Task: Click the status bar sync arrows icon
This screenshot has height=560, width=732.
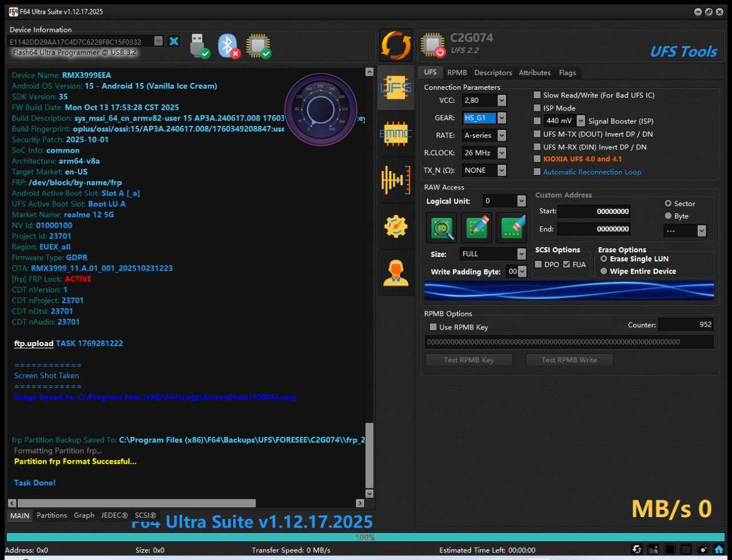Action: pos(636,549)
